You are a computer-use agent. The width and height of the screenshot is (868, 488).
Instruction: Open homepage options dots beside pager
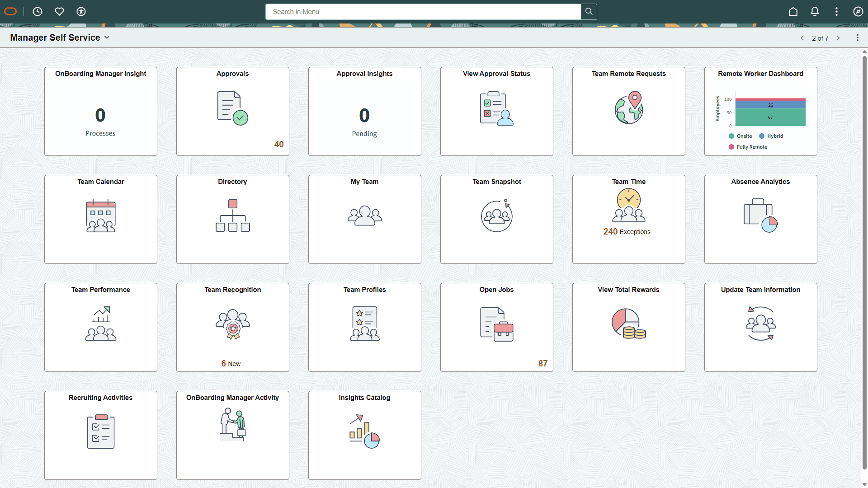[857, 38]
